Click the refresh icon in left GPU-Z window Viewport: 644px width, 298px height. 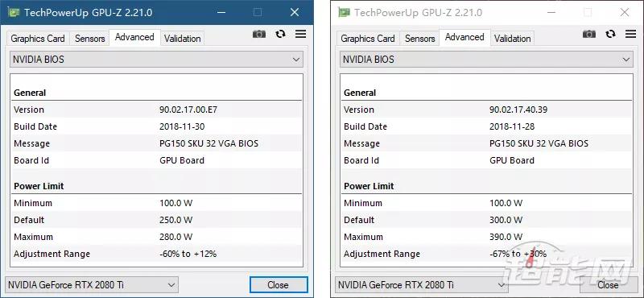pos(280,34)
